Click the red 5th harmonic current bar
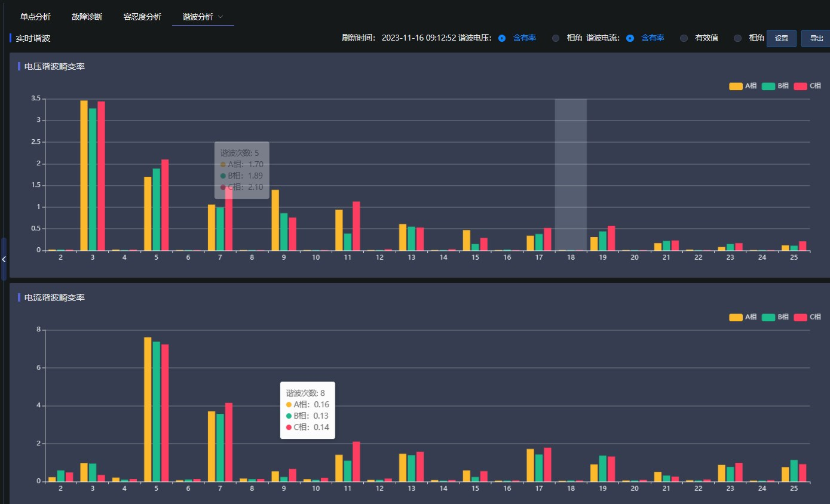The width and height of the screenshot is (830, 504). coord(165,412)
